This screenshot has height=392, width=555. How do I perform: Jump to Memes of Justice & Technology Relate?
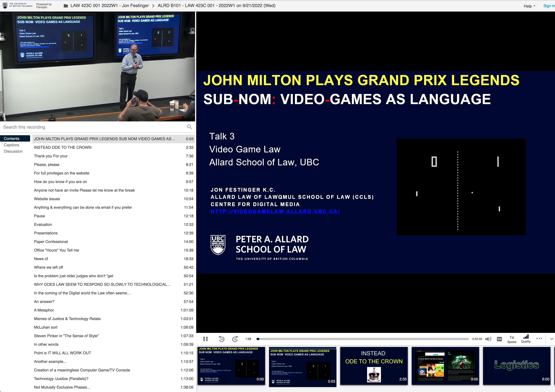click(x=114, y=319)
